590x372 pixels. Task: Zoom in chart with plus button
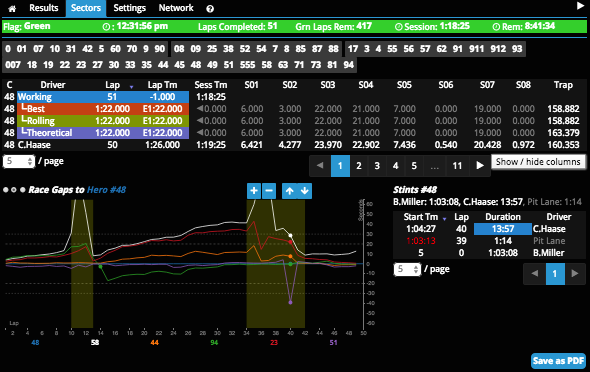(254, 191)
